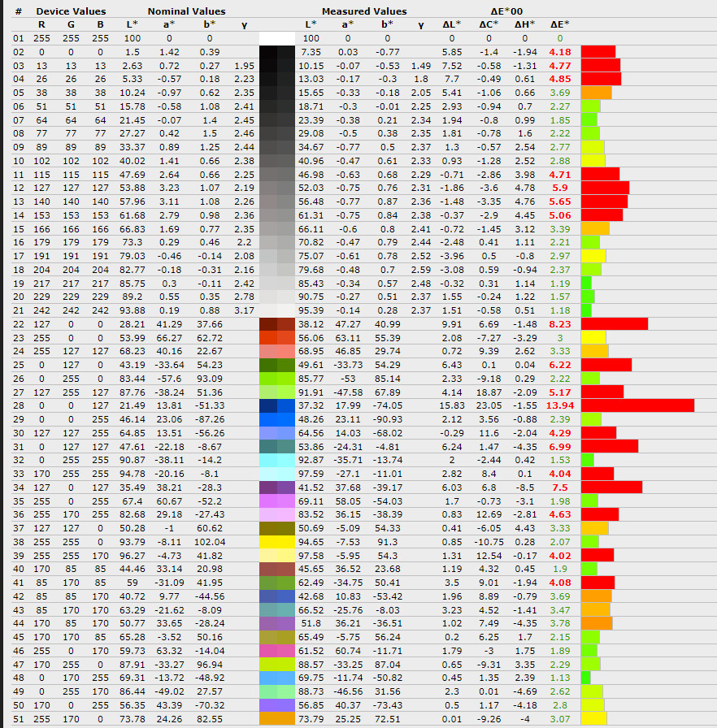Click the ΔE value 13.94

tap(560, 405)
